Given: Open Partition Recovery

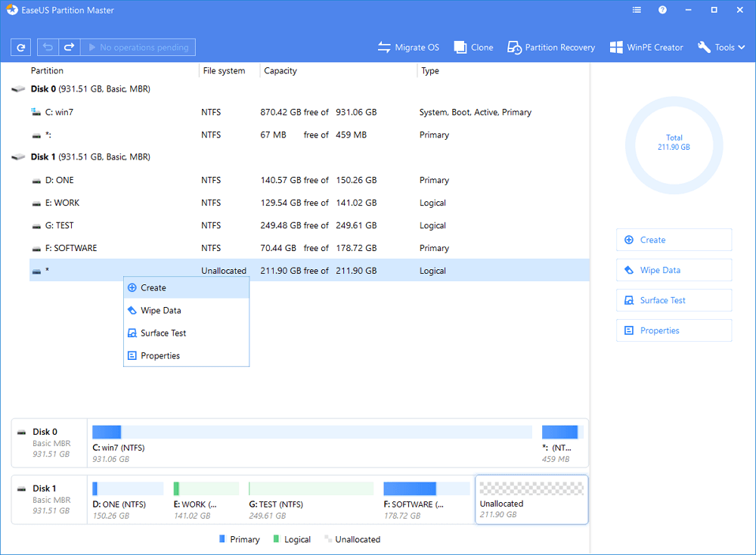Looking at the screenshot, I should [x=551, y=47].
